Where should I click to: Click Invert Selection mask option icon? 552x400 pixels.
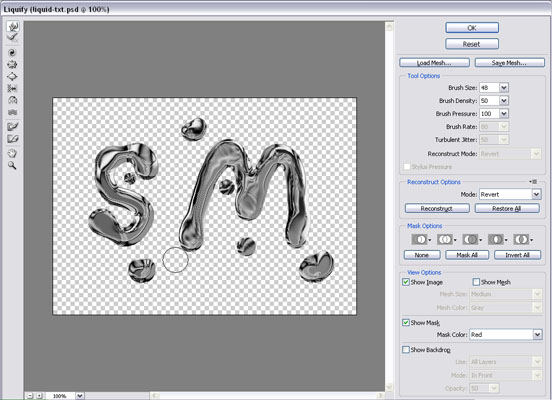522,240
